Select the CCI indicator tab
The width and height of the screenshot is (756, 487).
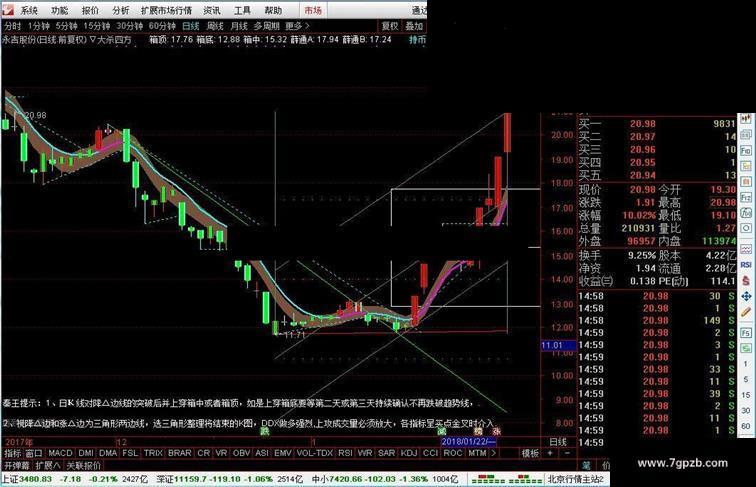coord(430,453)
